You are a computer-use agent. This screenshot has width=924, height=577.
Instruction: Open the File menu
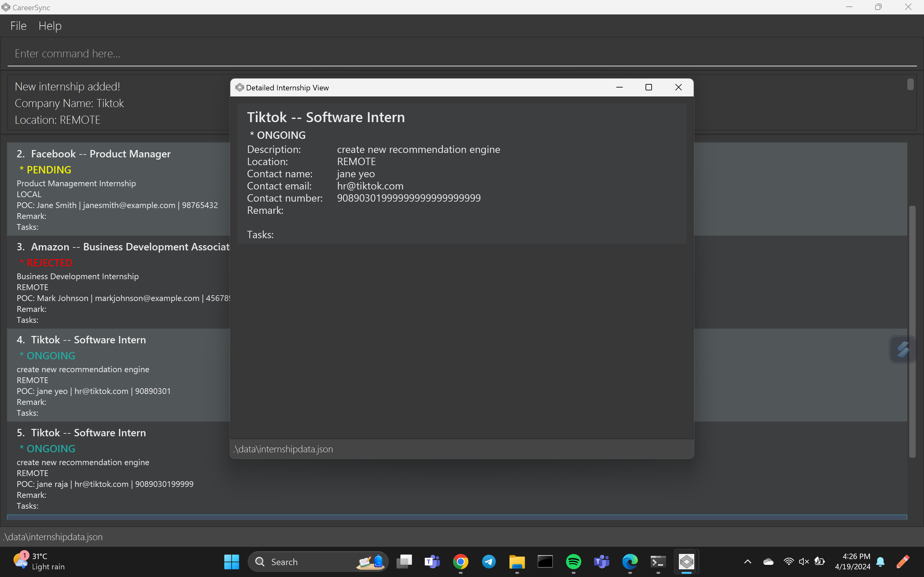[18, 26]
